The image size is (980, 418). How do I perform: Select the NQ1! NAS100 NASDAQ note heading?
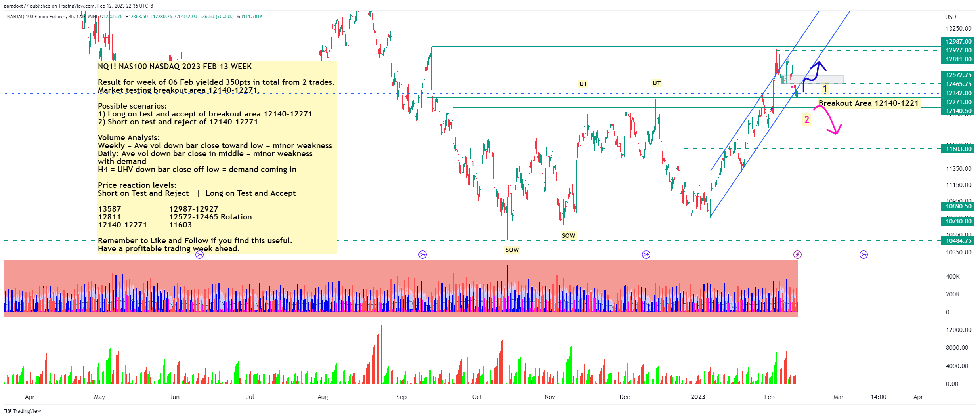tap(175, 67)
